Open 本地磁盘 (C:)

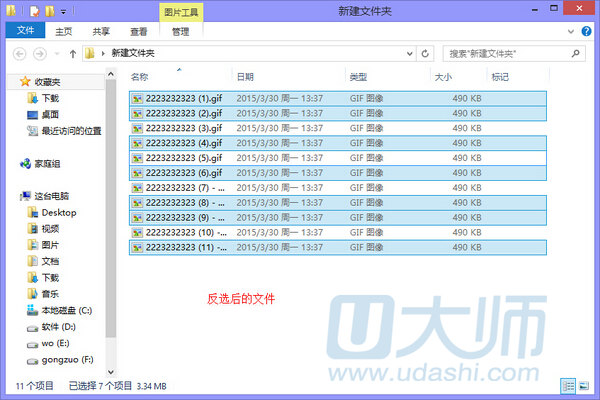coord(67,310)
